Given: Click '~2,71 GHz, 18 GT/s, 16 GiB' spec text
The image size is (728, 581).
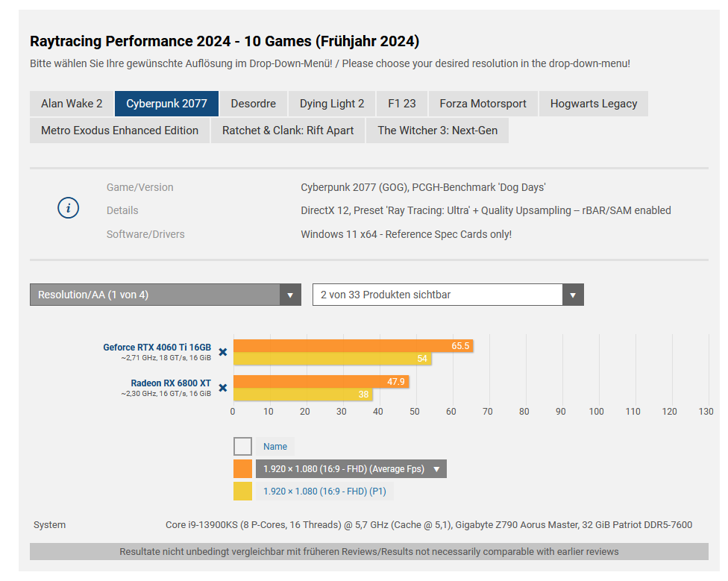Looking at the screenshot, I should (166, 358).
